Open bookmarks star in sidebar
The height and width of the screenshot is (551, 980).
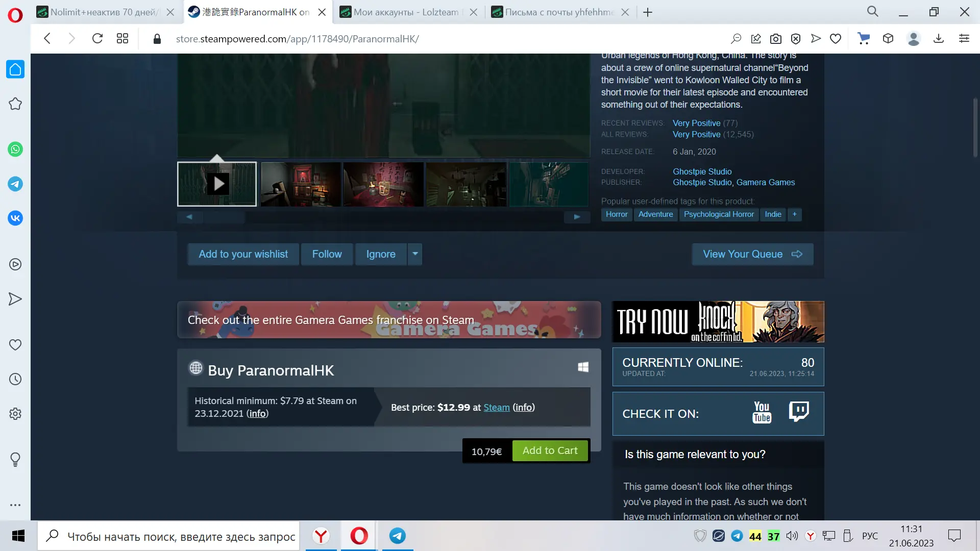(x=15, y=104)
